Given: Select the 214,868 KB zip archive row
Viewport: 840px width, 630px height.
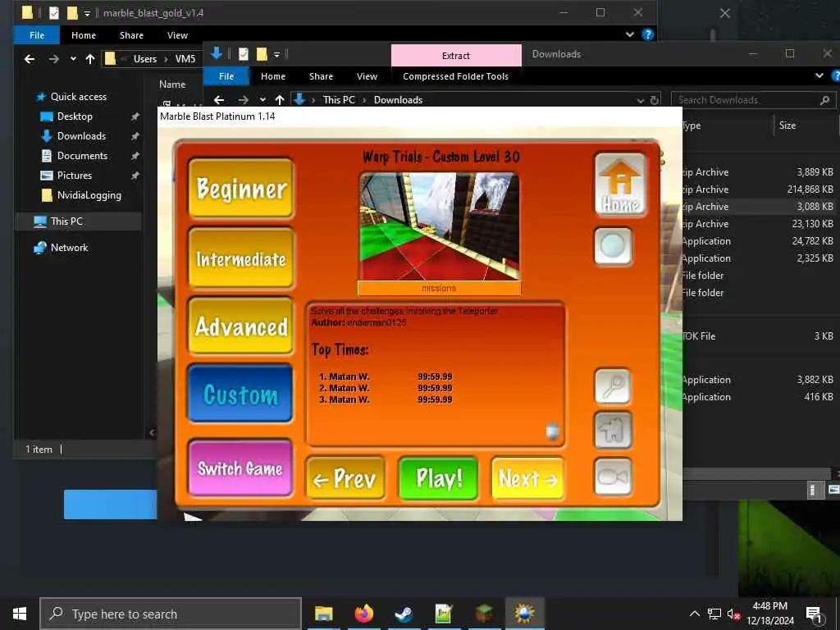Looking at the screenshot, I should [759, 189].
